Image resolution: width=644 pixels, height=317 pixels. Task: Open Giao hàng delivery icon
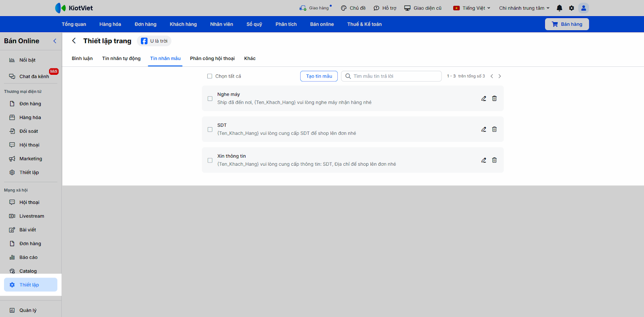(x=315, y=8)
